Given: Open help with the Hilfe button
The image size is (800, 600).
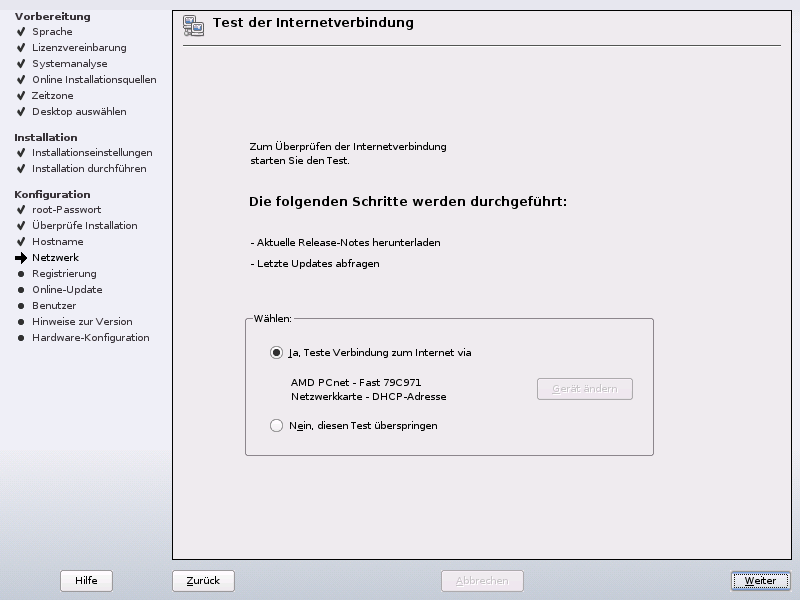Looking at the screenshot, I should 86,581.
